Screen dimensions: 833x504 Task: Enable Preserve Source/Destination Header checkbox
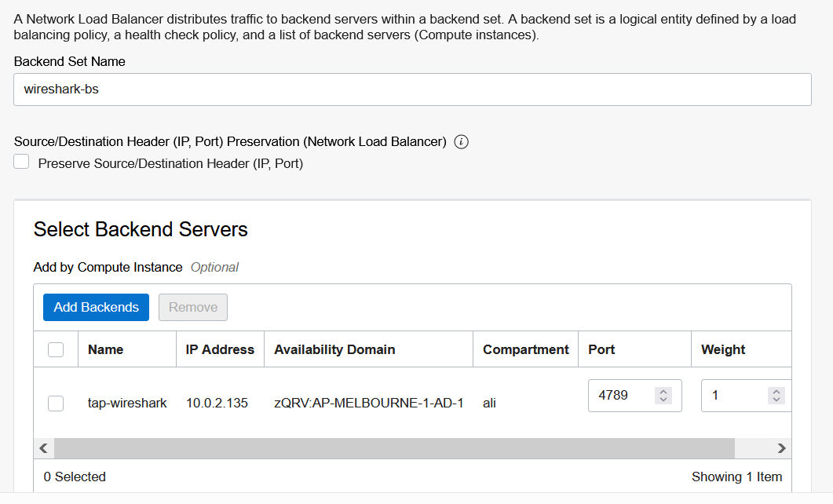21,162
